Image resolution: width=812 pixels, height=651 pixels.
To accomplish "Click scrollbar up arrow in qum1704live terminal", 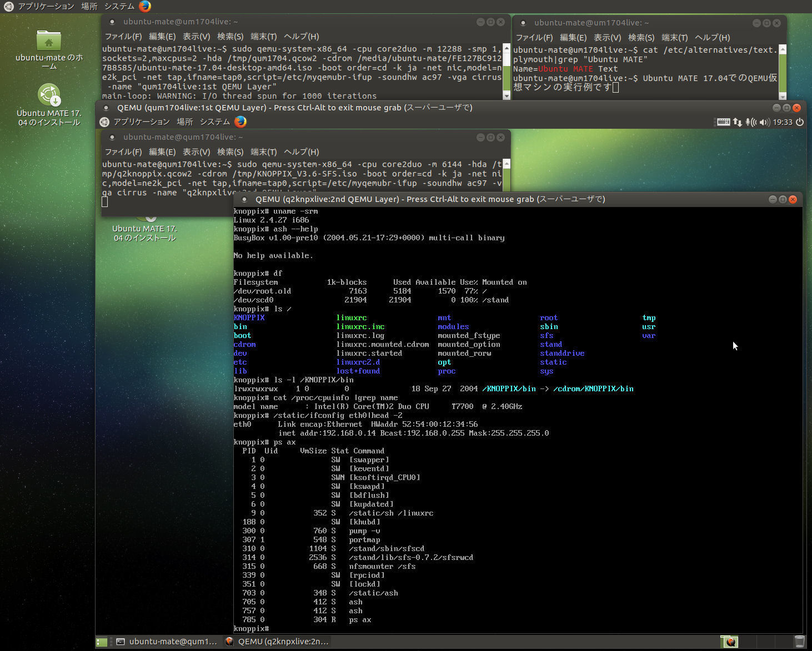I will coord(506,164).
